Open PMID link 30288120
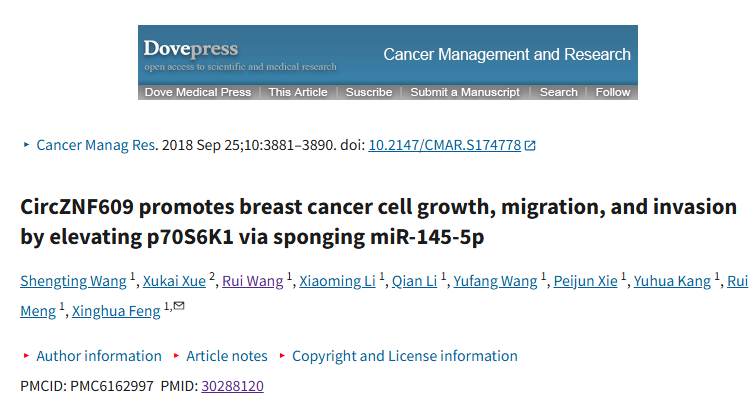The height and width of the screenshot is (411, 754). pos(232,386)
